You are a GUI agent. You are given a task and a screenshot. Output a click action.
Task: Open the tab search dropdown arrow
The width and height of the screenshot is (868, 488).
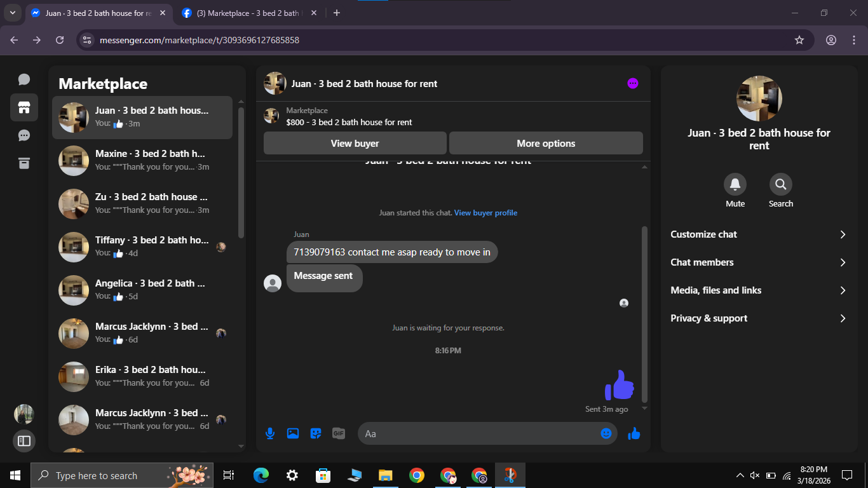(13, 13)
